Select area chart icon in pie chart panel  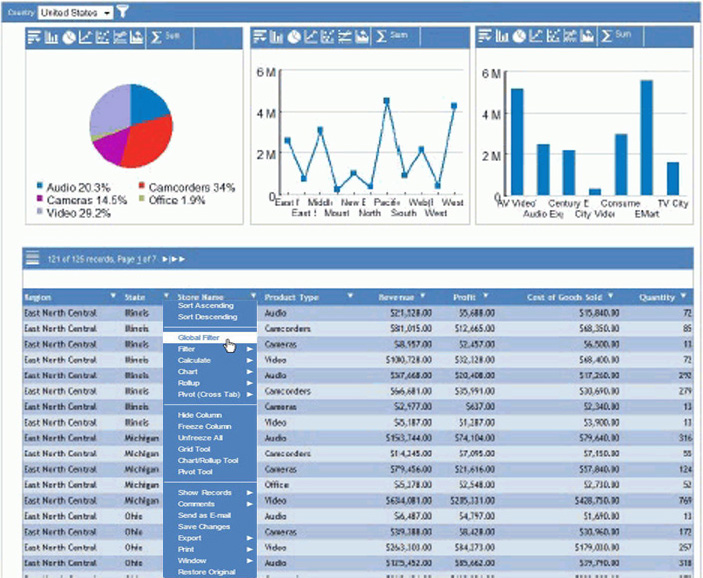(x=136, y=37)
